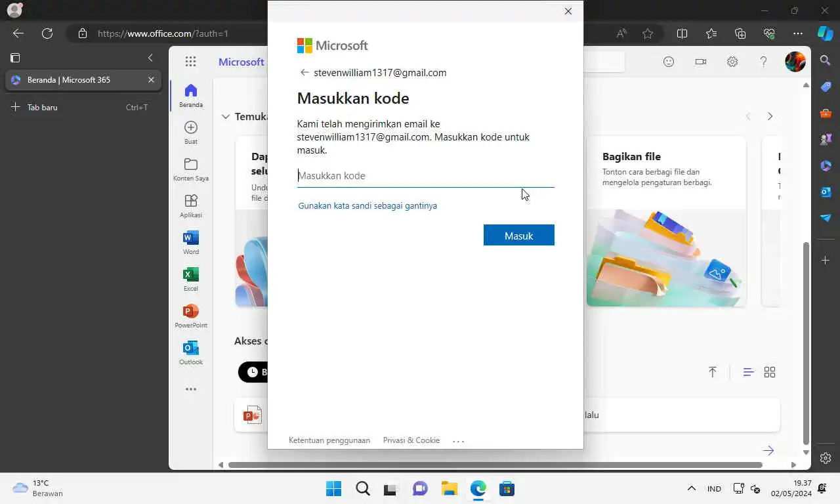Image resolution: width=840 pixels, height=504 pixels.
Task: Open Edge sidebar settings gear at bottom
Action: coord(826,458)
